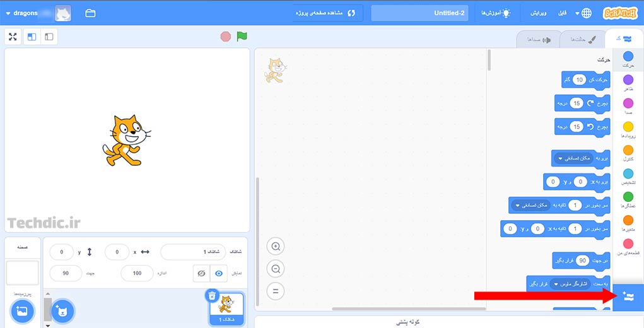Switch to the صداها (Sounds) tab

pos(539,39)
